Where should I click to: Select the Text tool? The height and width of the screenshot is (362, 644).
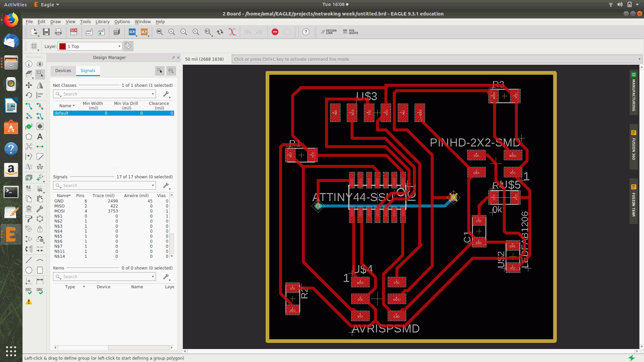[40, 137]
